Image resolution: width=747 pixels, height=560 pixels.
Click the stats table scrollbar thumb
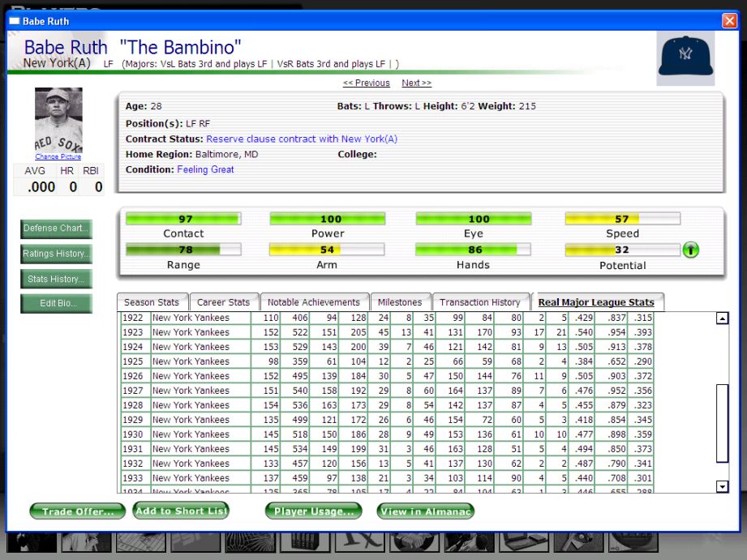point(722,423)
